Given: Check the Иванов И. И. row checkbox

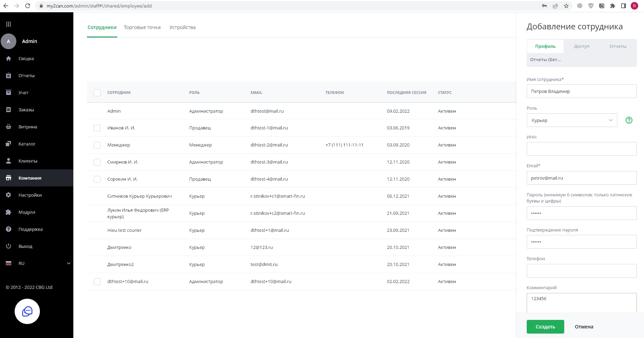Looking at the screenshot, I should (x=97, y=128).
